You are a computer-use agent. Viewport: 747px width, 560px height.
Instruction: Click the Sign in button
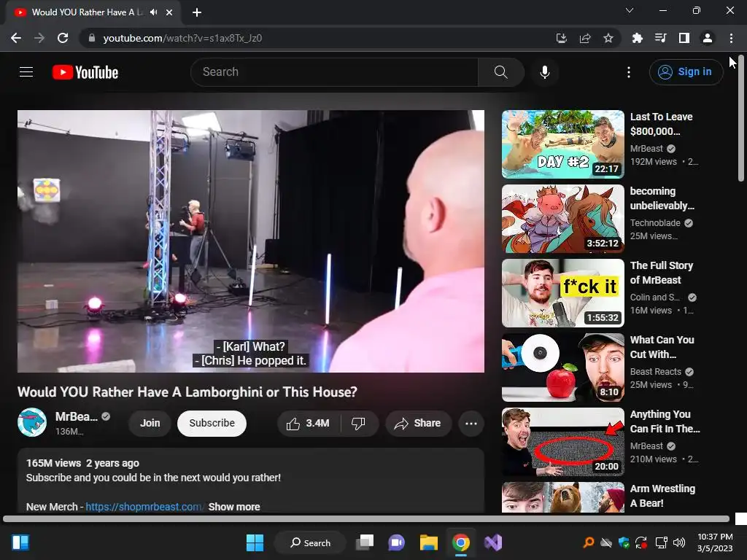coord(686,72)
